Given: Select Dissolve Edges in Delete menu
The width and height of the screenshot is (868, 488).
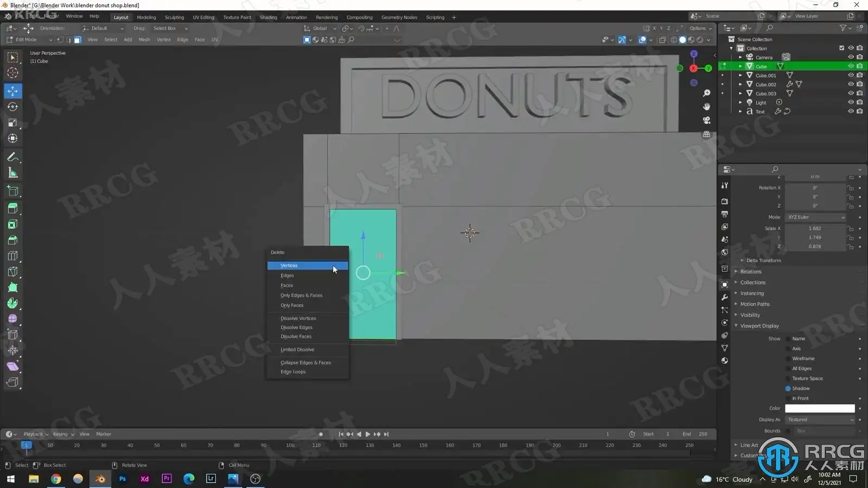Looking at the screenshot, I should click(x=308, y=328).
